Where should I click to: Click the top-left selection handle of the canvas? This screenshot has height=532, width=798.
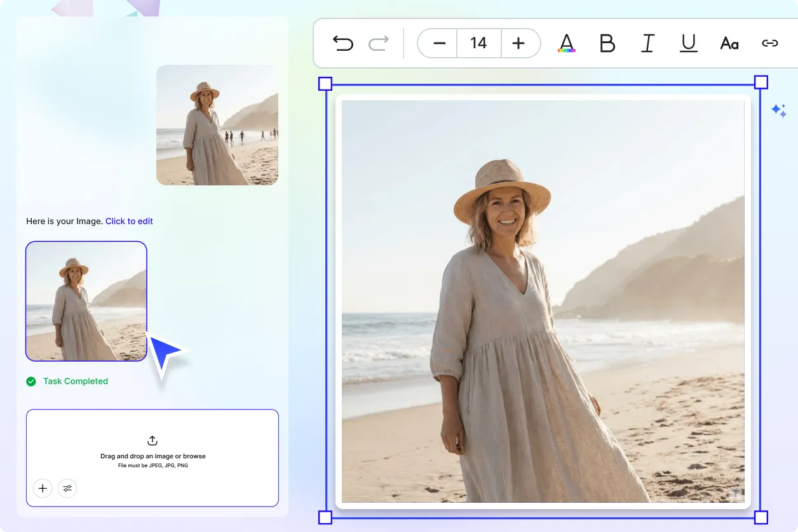[325, 83]
